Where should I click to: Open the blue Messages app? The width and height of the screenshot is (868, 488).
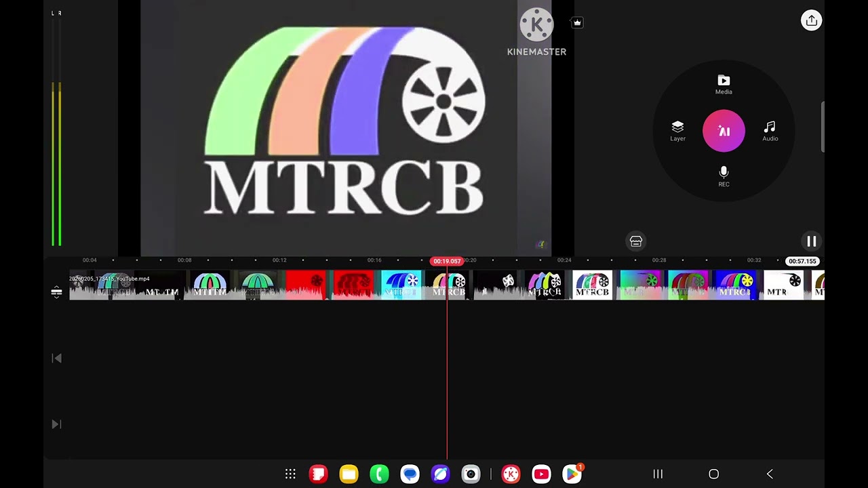[x=410, y=474]
